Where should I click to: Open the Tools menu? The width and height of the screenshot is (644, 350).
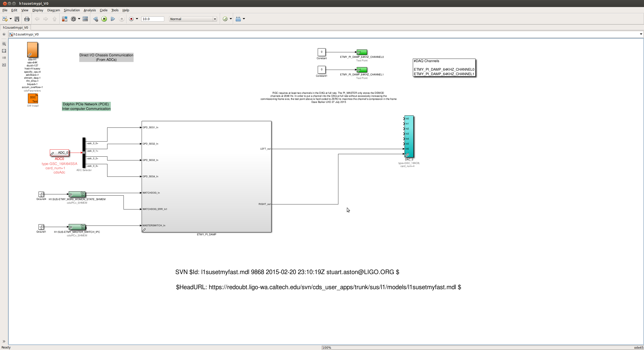(115, 10)
